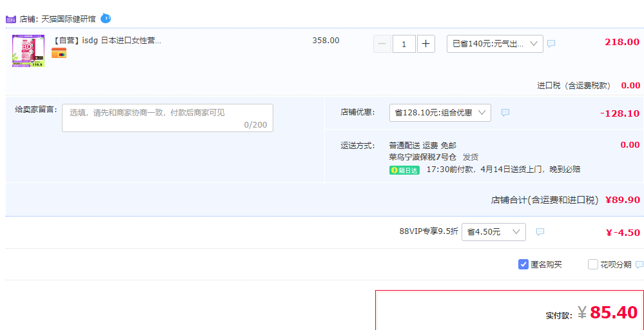The image size is (644, 330).
Task: Click the 218.00 item subtotal price
Action: click(x=622, y=42)
